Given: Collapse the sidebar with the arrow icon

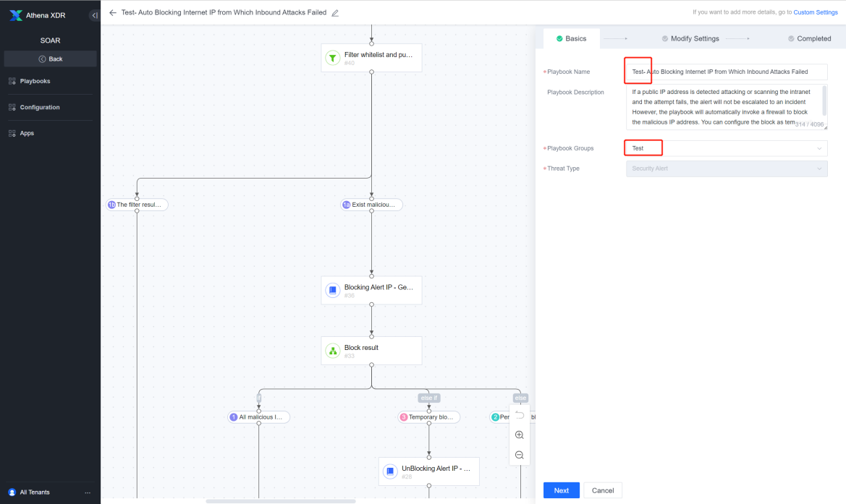Looking at the screenshot, I should (94, 15).
